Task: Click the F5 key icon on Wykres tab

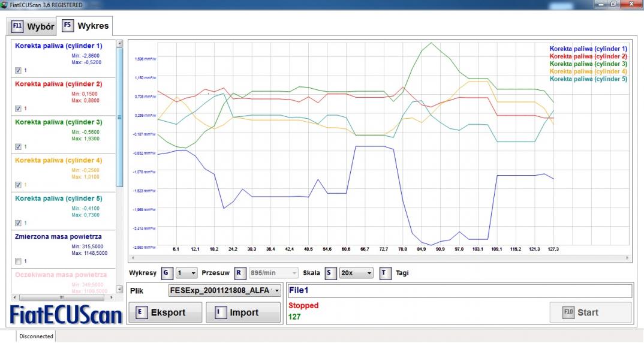Action: [67, 26]
